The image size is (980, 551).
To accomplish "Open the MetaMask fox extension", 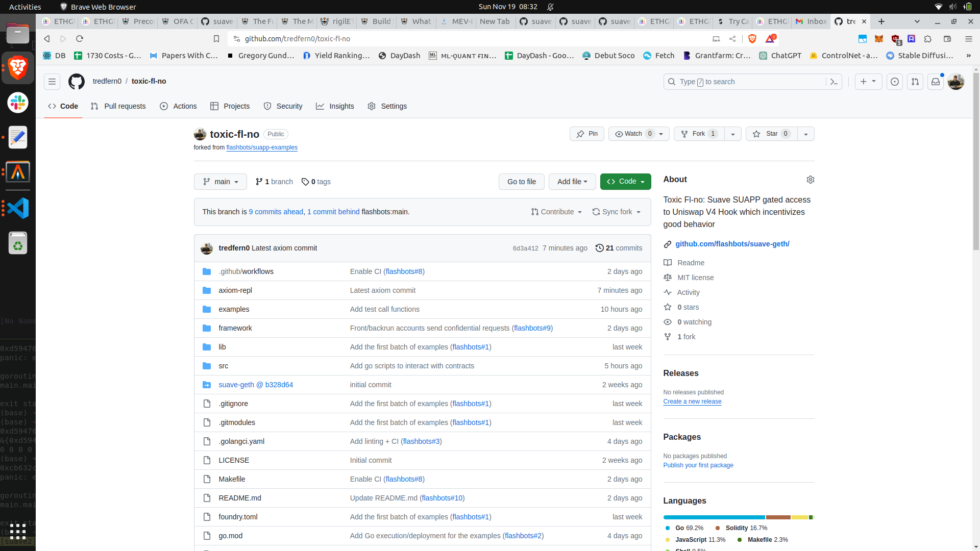I will tap(879, 39).
